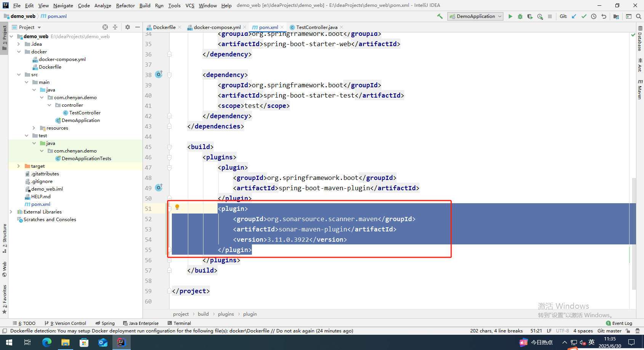Expand External Libraries node
This screenshot has height=350, width=644.
point(11,212)
